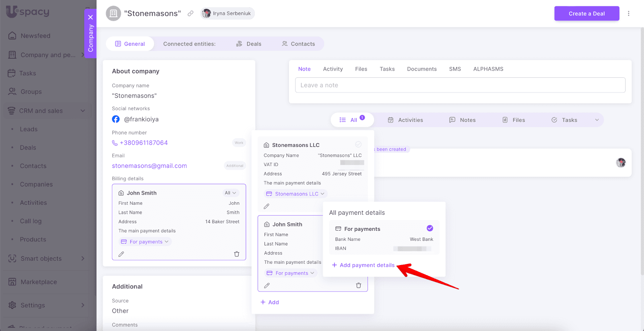Viewport: 644px width, 331px height.
Task: Toggle the For payments checkmark selection
Action: [x=430, y=228]
